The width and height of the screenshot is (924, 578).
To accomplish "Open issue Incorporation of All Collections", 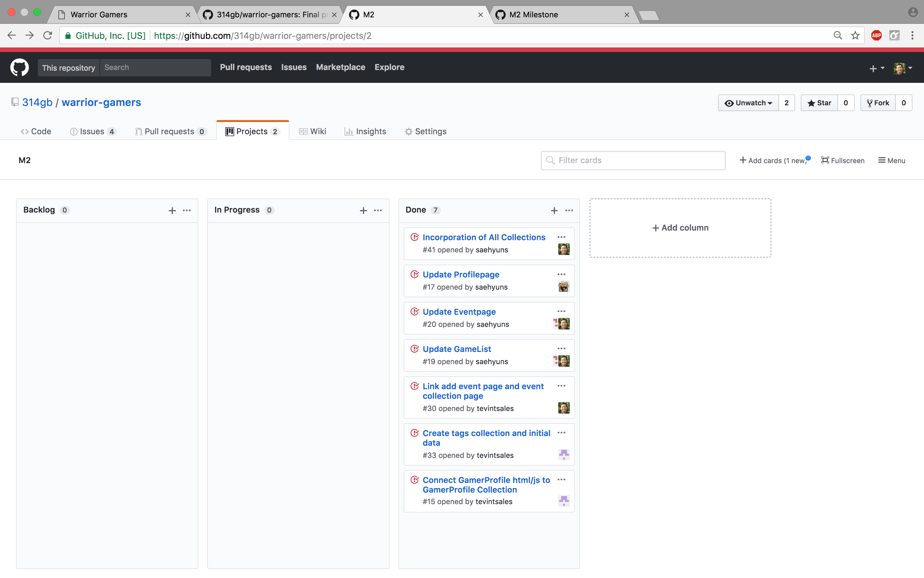I will coord(484,237).
